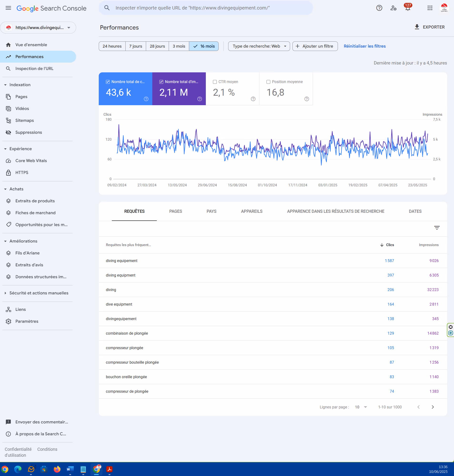Open the hamburger main menu
Viewport: 454px width, 476px height.
pyautogui.click(x=8, y=8)
